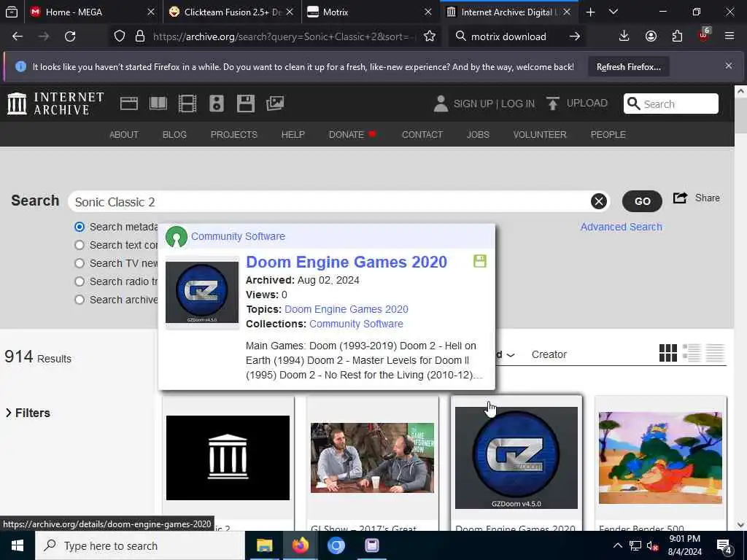Open the GZDoom v4.5.0 result thumbnail
The height and width of the screenshot is (560, 747).
pyautogui.click(x=516, y=458)
